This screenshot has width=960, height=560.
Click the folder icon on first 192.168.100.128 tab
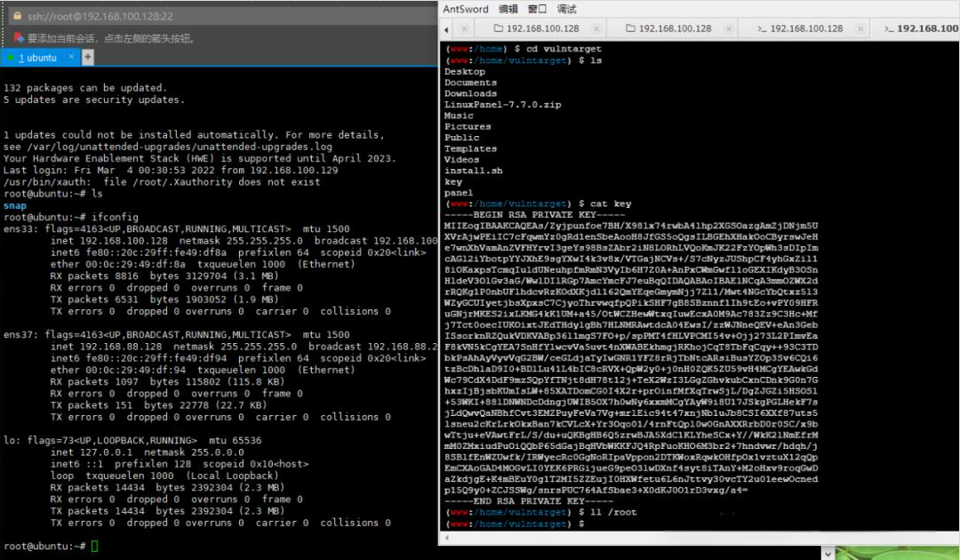pyautogui.click(x=499, y=28)
